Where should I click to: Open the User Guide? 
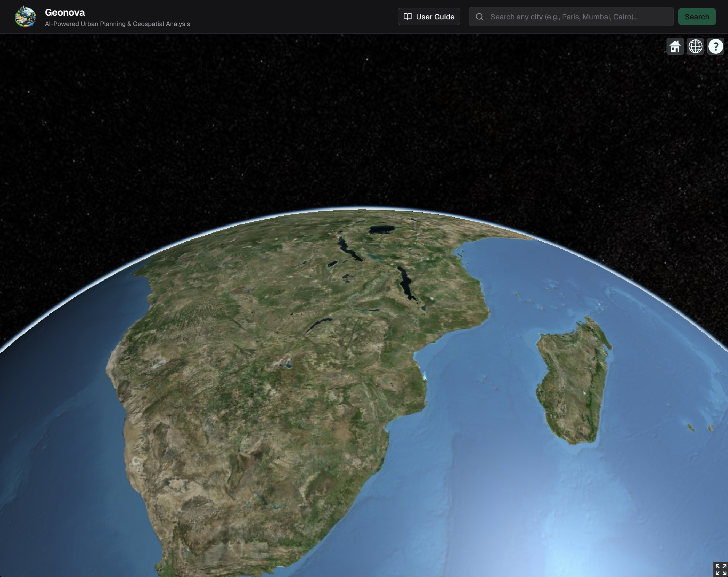[429, 17]
